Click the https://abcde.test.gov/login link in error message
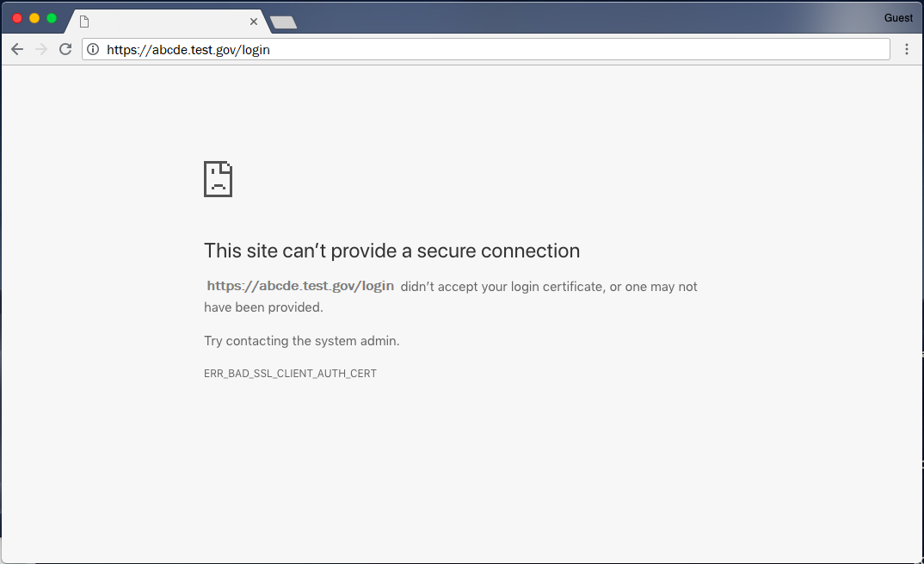 click(x=299, y=285)
